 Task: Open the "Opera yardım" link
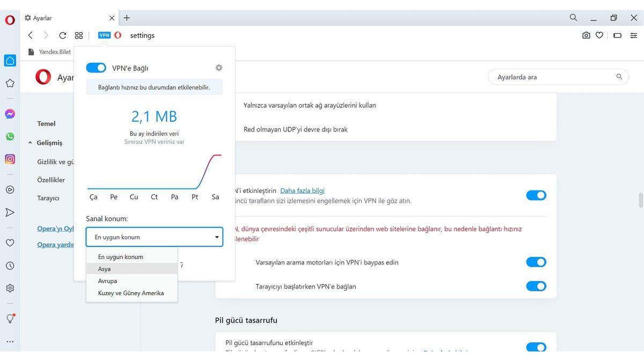pos(54,245)
